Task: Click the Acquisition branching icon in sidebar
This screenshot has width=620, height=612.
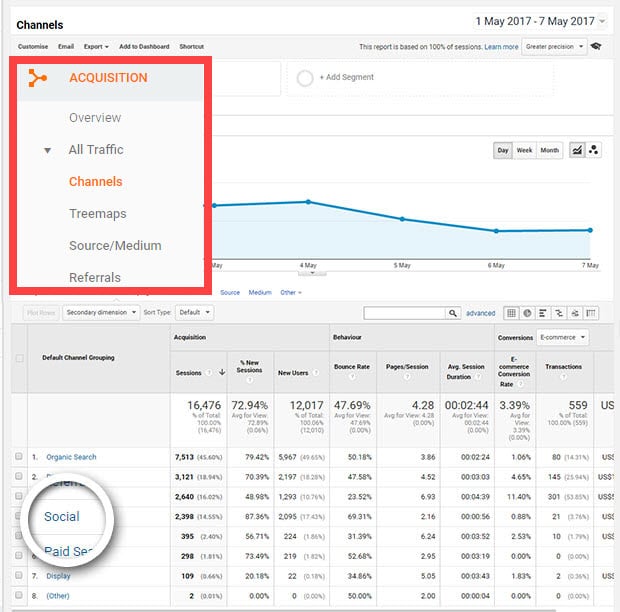Action: click(x=37, y=78)
